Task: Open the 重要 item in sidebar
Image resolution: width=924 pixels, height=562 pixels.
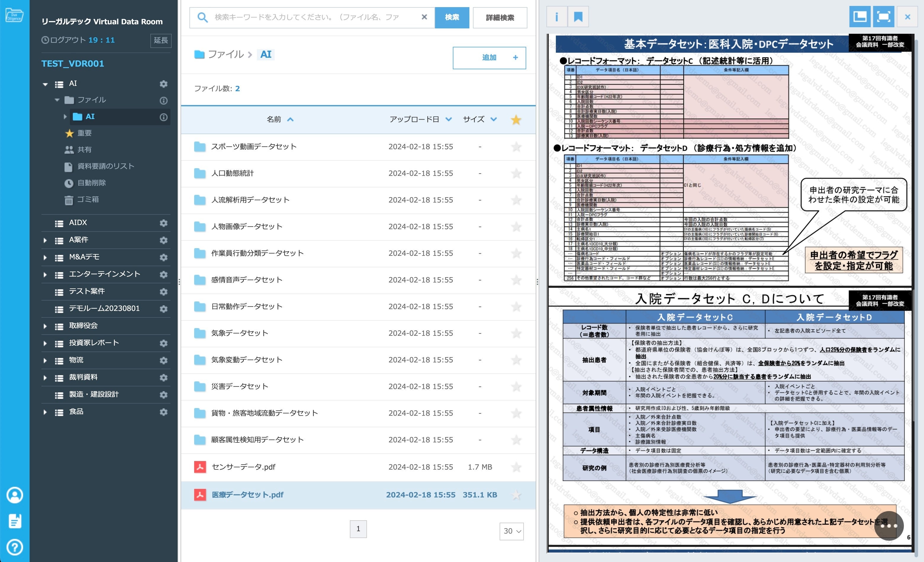Action: 84,133
